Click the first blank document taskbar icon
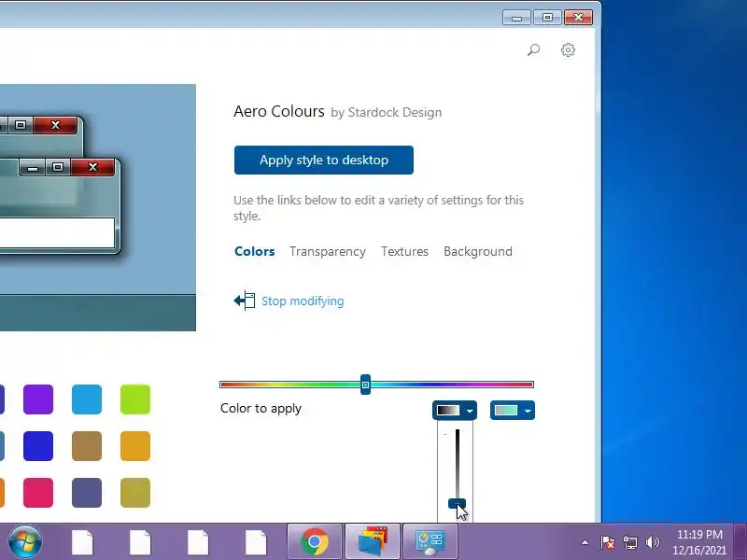Screen dimensions: 747x560 coord(82,541)
